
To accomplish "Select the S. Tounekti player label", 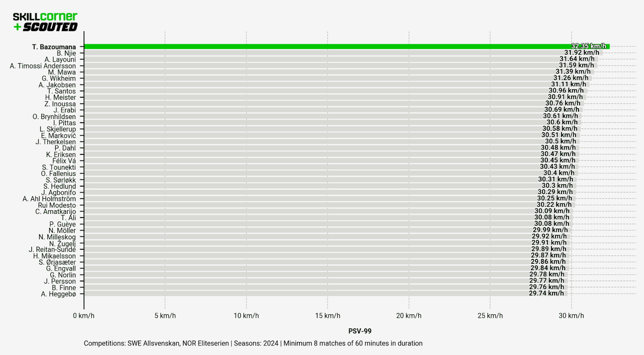I will (59, 167).
